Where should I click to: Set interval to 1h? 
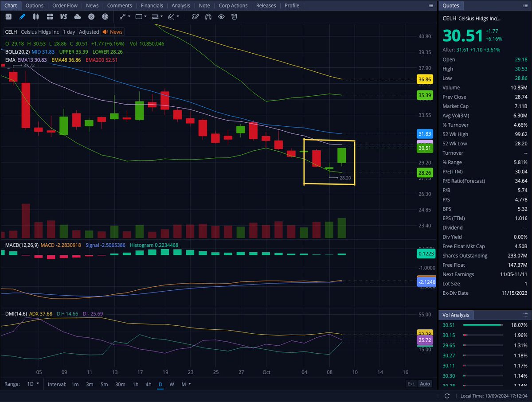136,384
